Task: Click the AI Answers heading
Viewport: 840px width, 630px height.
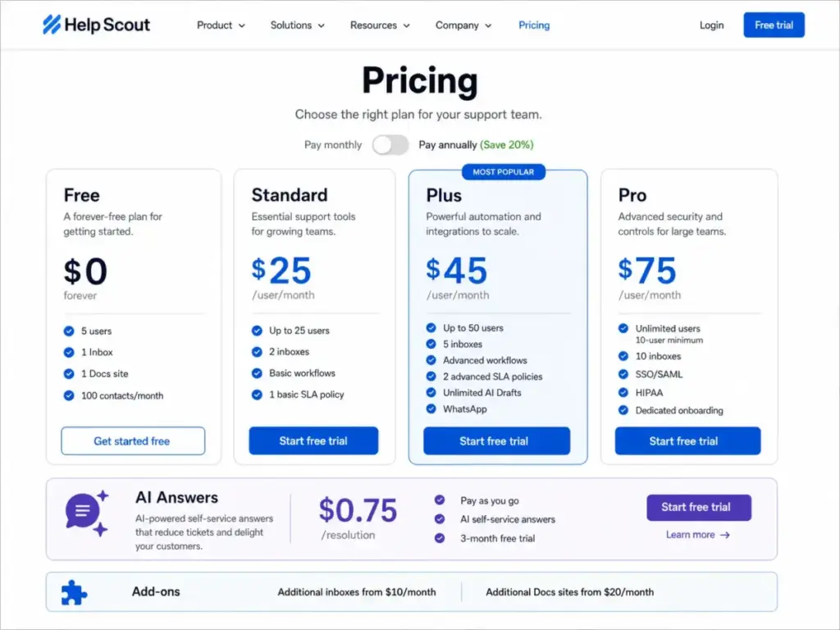Action: point(177,498)
